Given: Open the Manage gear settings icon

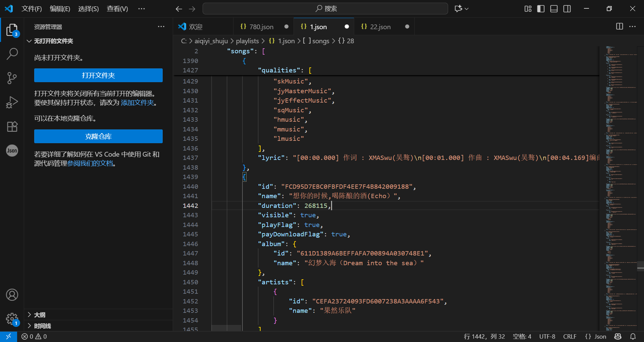Looking at the screenshot, I should pos(12,319).
